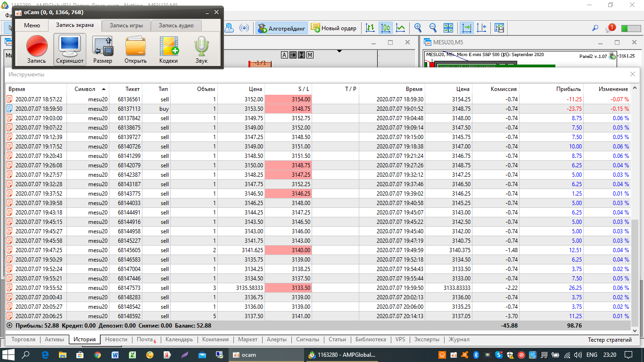Screen dimensions: 644x362
Task: Toggle chart shift from the right edge
Action: 481,28
